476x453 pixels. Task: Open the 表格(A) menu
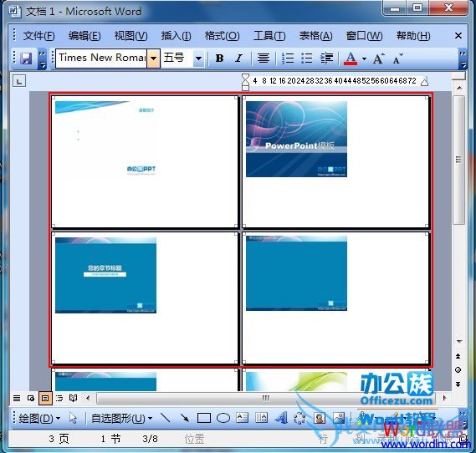(315, 36)
